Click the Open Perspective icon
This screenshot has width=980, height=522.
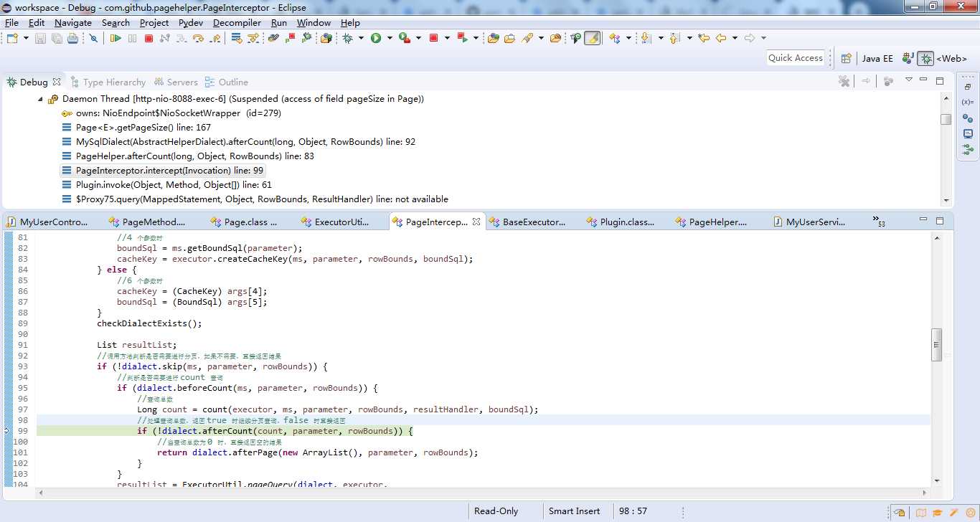click(846, 59)
